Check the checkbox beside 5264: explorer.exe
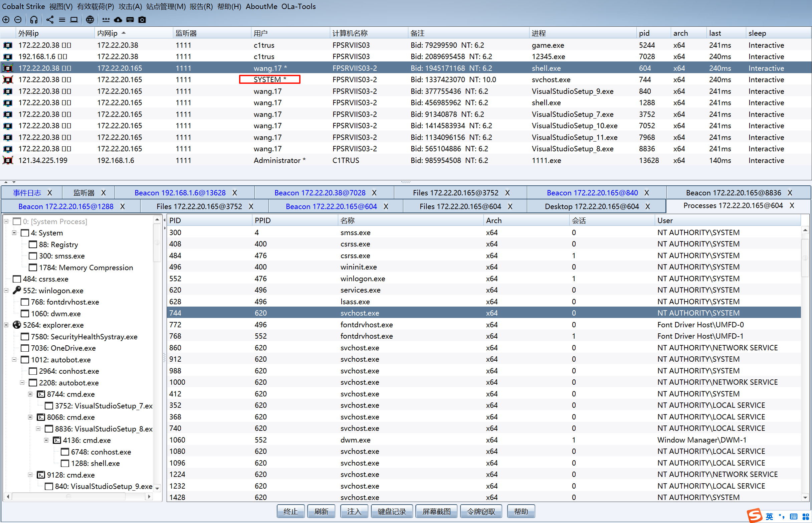Screen dimensions: 812x523 [x=17, y=325]
